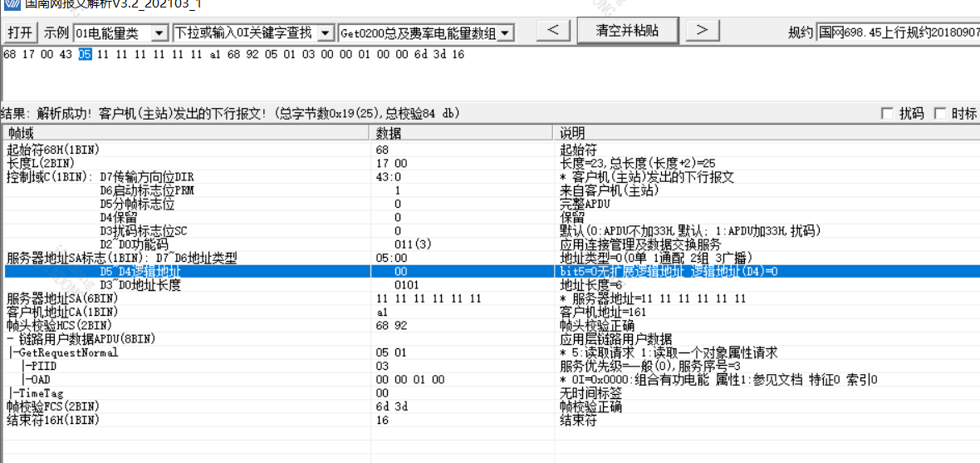Select the GetRequestNormal tree row
The height and width of the screenshot is (463, 980).
pos(490,352)
